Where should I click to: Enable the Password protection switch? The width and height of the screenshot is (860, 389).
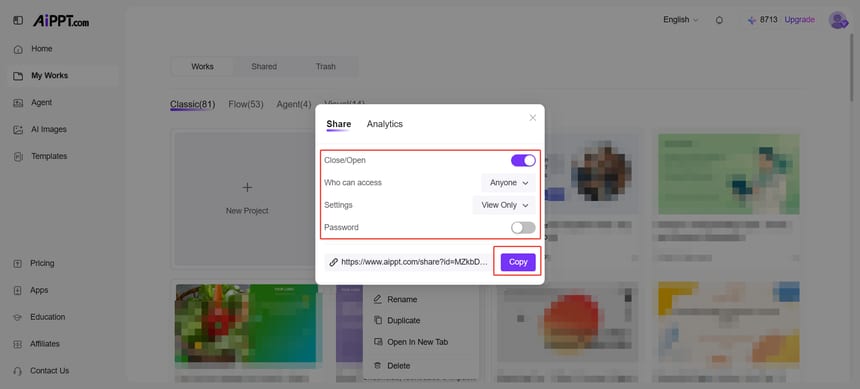click(x=523, y=228)
